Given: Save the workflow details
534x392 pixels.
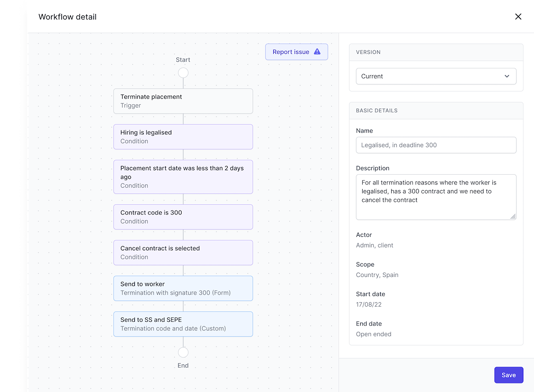Looking at the screenshot, I should (x=508, y=375).
